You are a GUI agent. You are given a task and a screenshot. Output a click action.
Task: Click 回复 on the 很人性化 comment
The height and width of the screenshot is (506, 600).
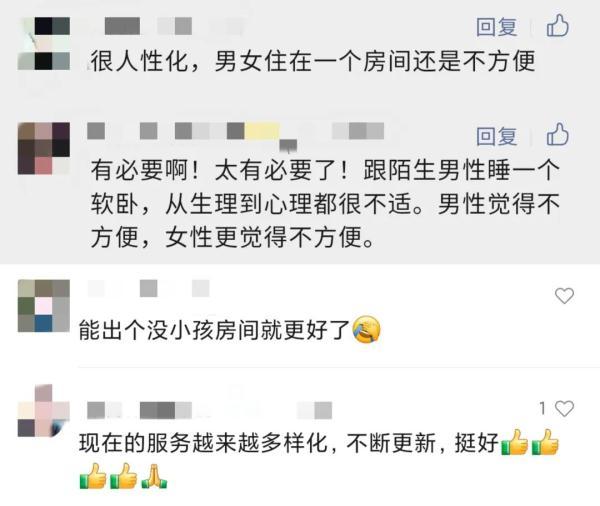coord(497,27)
